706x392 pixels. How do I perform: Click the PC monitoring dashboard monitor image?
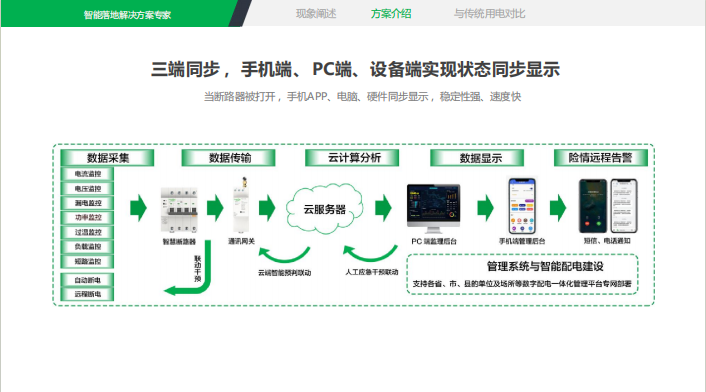(434, 208)
